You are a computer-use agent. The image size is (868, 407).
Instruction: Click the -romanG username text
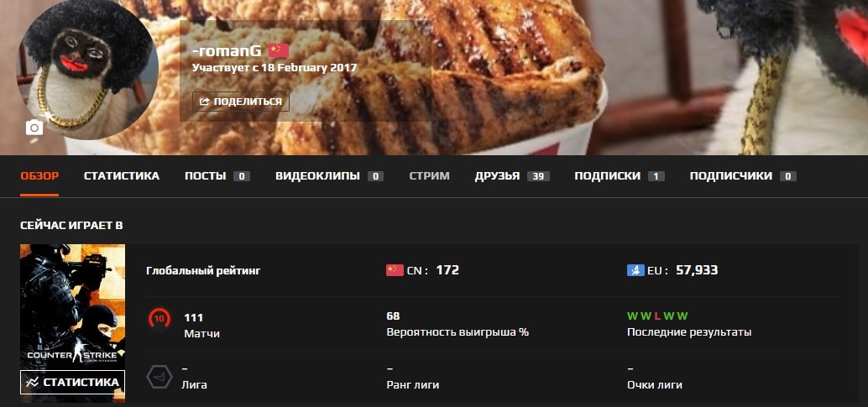click(x=227, y=51)
